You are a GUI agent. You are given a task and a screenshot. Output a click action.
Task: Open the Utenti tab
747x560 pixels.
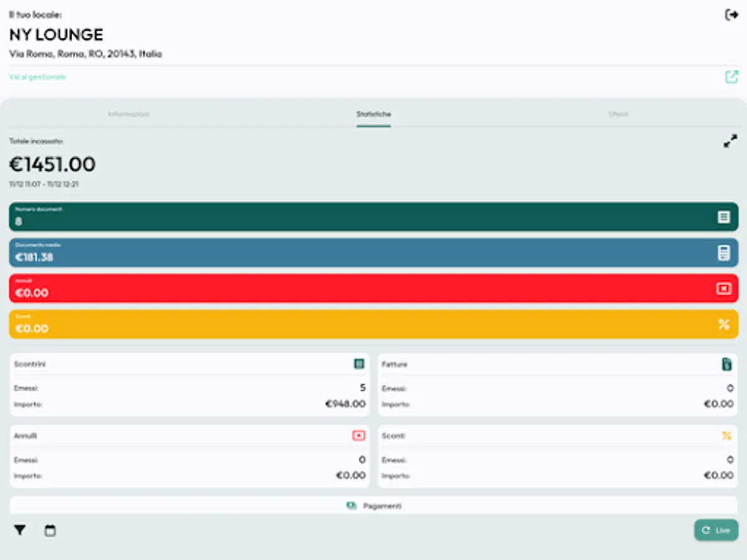(618, 114)
